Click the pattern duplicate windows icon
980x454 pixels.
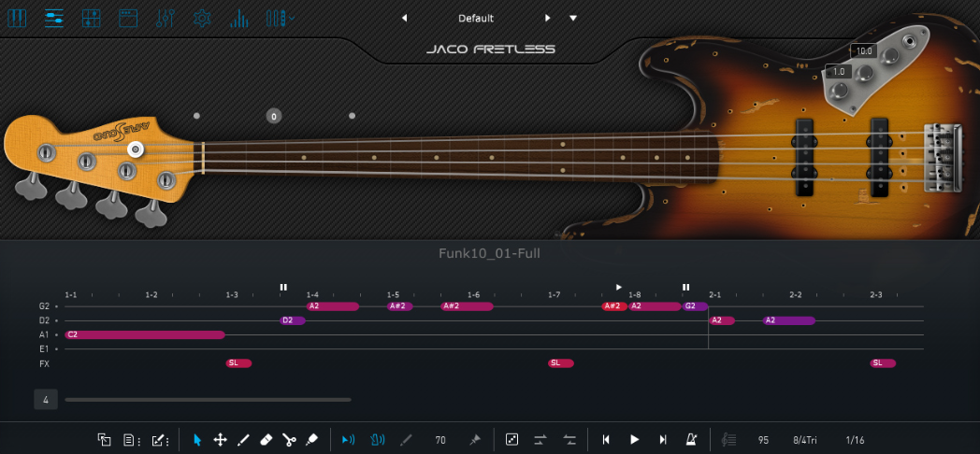point(105,440)
